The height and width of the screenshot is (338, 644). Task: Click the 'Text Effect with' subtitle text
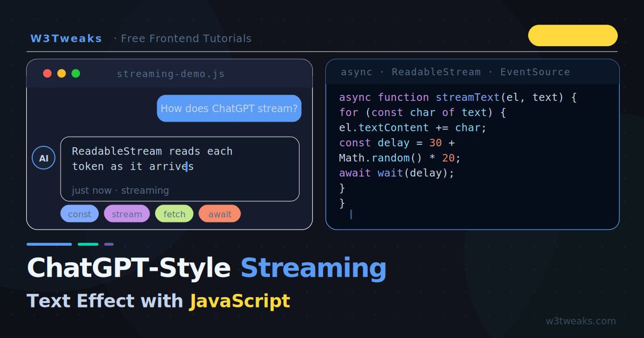point(105,301)
